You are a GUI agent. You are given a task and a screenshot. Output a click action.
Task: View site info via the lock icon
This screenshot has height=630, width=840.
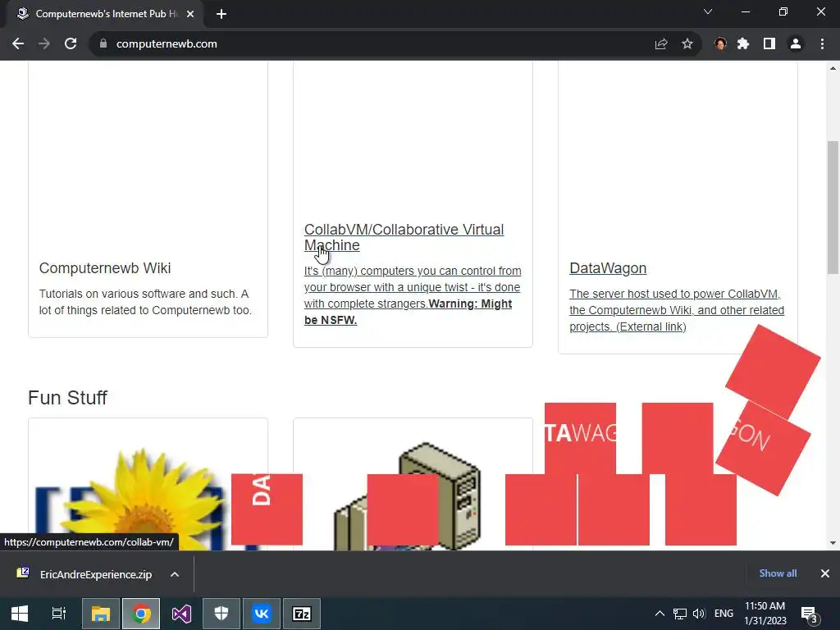coord(103,44)
